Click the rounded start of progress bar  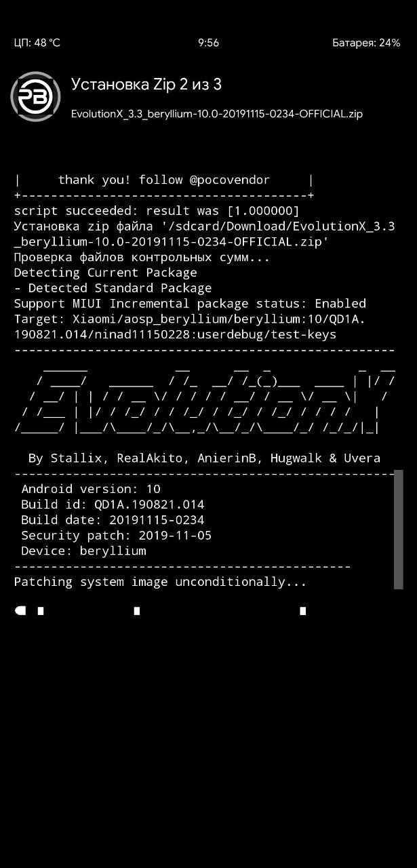click(20, 610)
